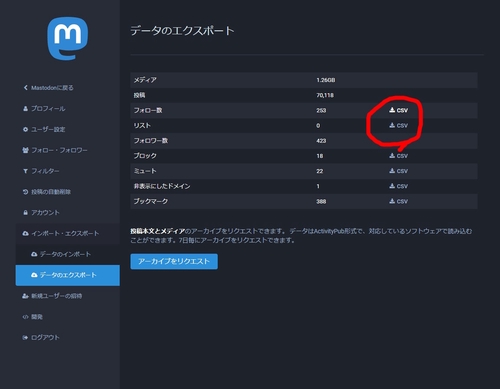Click the back chevron beside Mastodonに戻る
This screenshot has height=389, width=500.
25,88
